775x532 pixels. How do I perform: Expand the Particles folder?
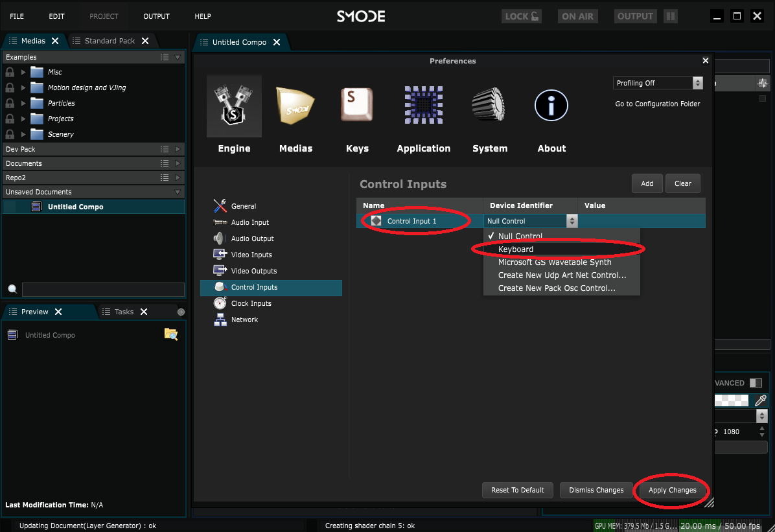coord(23,103)
